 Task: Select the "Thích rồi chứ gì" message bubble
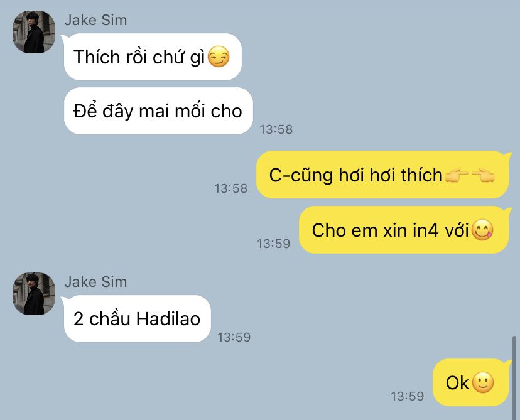pyautogui.click(x=153, y=57)
